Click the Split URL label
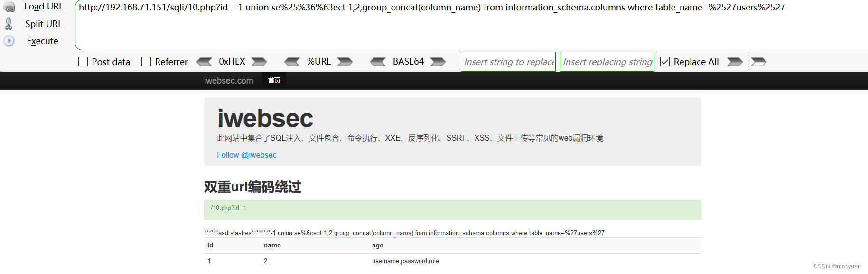Viewport: 868px width, 274px height. [x=44, y=24]
